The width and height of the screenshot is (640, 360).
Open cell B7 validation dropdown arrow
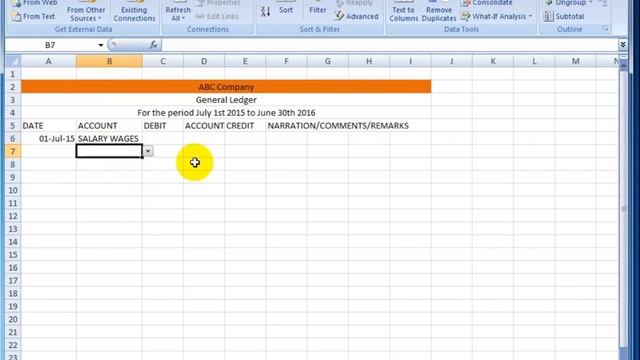(148, 151)
